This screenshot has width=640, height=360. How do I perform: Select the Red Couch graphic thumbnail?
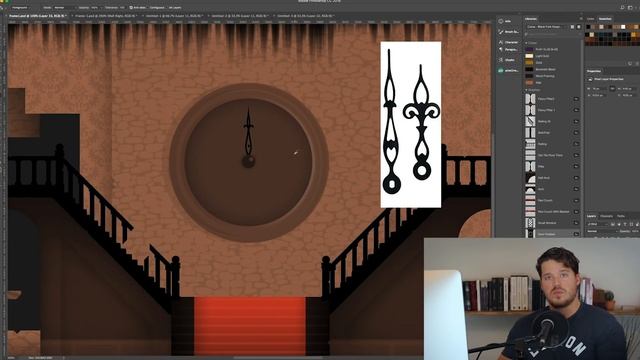[x=530, y=200]
